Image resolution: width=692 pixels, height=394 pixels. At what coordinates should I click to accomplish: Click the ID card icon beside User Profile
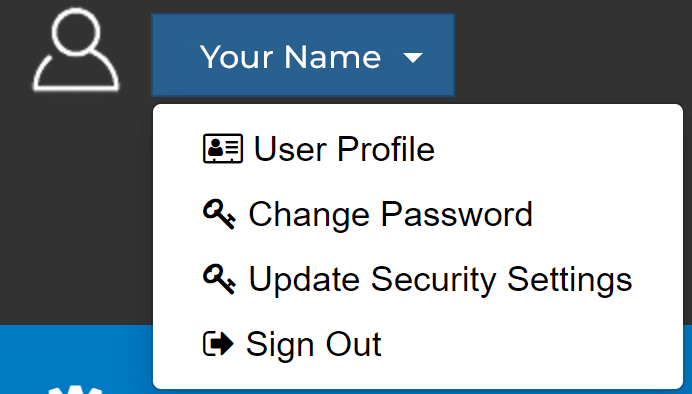(223, 149)
